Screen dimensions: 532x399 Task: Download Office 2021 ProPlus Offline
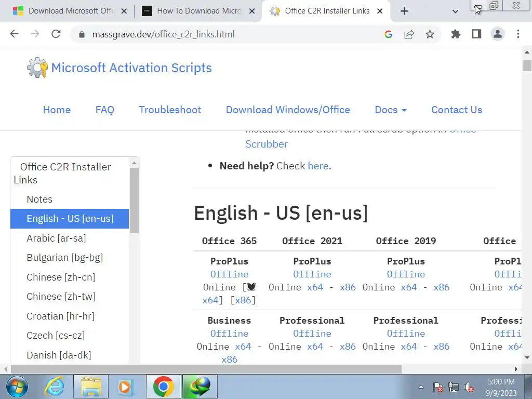pos(312,274)
